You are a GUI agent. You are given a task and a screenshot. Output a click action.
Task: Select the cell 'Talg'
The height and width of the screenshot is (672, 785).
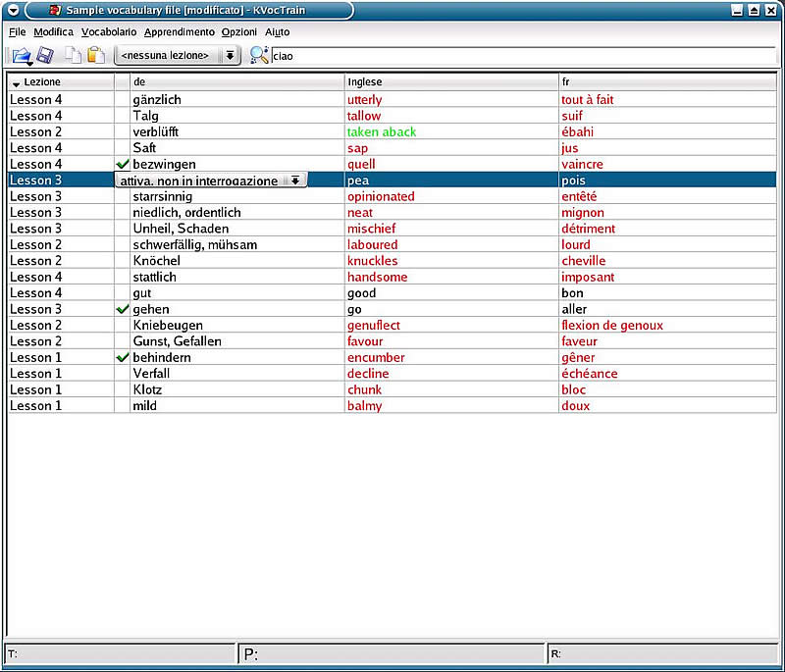pos(237,116)
